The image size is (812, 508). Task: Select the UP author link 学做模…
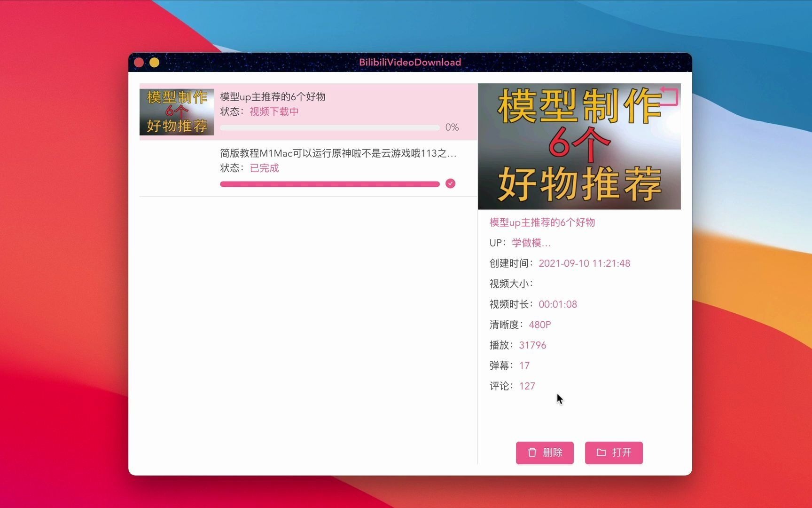pos(531,243)
